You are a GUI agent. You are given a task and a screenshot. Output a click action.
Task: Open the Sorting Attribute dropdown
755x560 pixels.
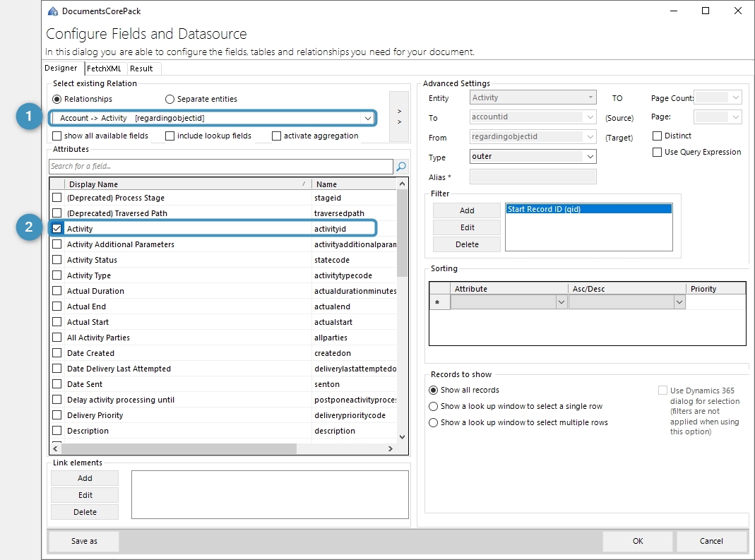pos(561,302)
